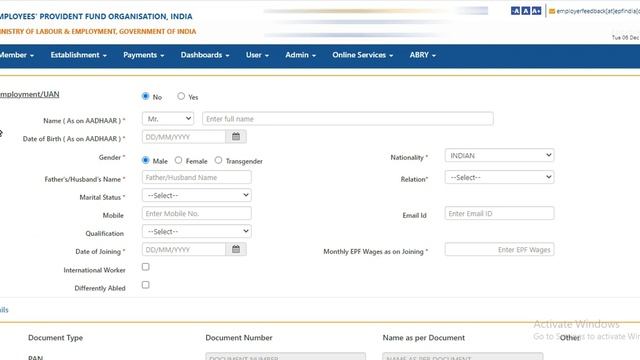Open the Mr. title dropdown
The height and width of the screenshot is (360, 640).
point(168,119)
